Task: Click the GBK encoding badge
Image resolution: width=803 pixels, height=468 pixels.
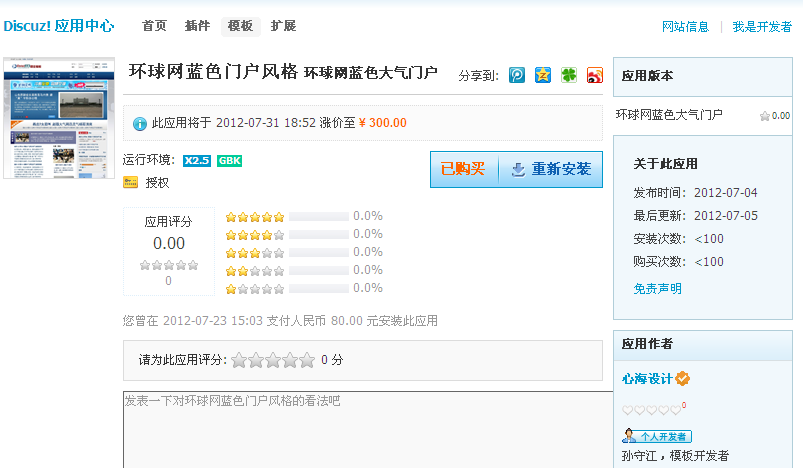Action: 229,161
